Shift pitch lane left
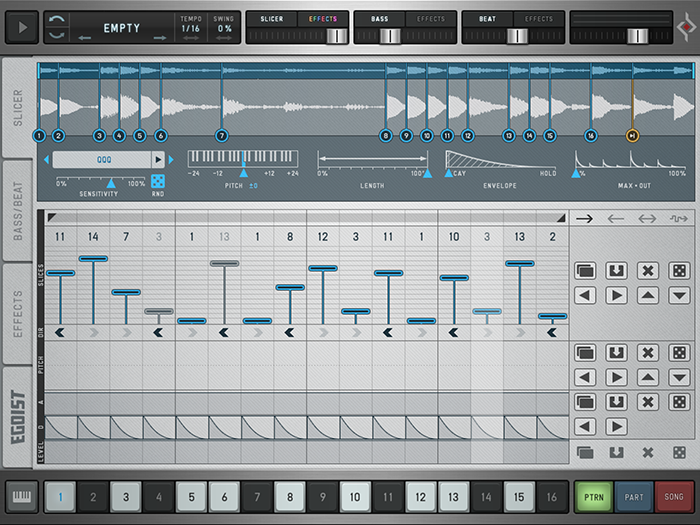700x525 pixels. [x=585, y=377]
